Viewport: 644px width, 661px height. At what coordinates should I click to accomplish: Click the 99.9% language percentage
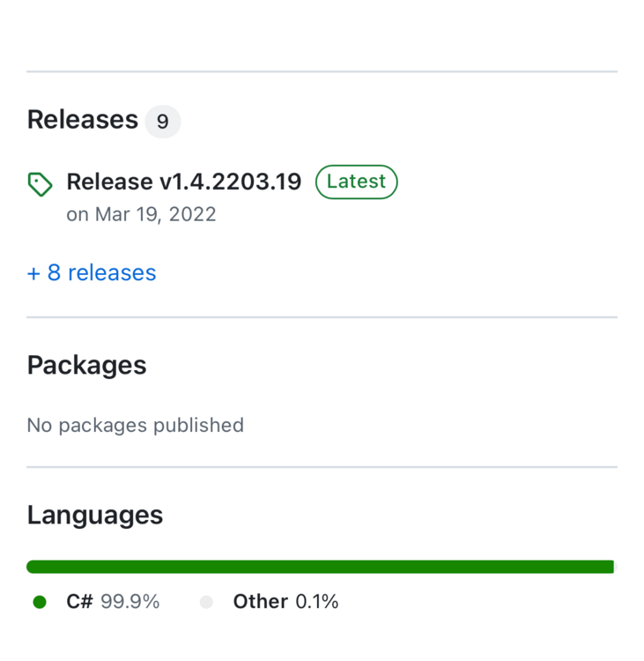pyautogui.click(x=130, y=602)
